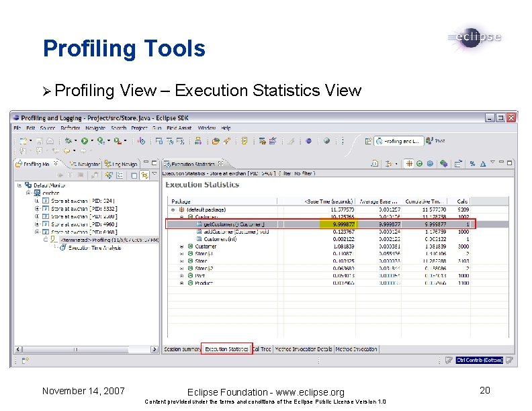Toggle the flat layout button in Profiling Monitor
Viewport: 532px width, 411px height.
[134, 175]
